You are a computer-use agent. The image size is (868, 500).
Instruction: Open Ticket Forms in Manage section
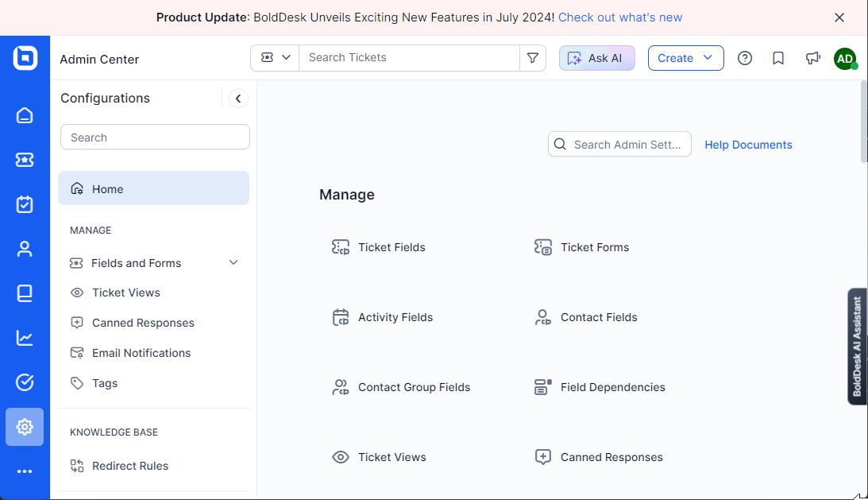click(x=595, y=247)
